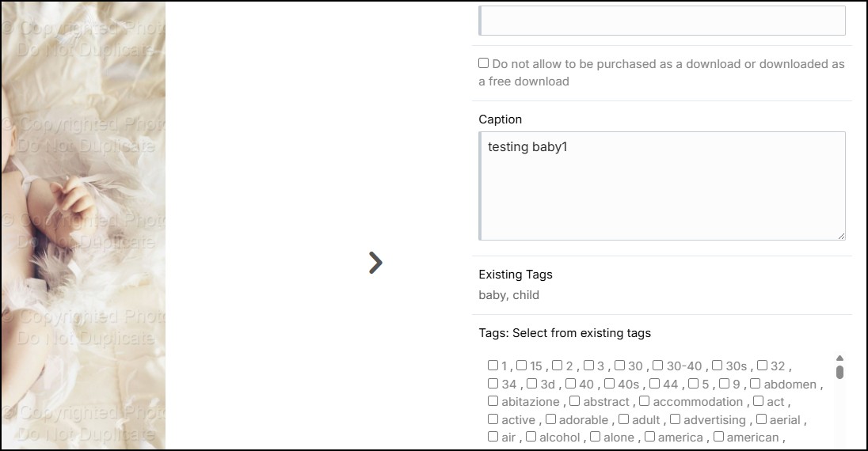Check the download restriction checkbox
The image size is (868, 451).
point(484,63)
